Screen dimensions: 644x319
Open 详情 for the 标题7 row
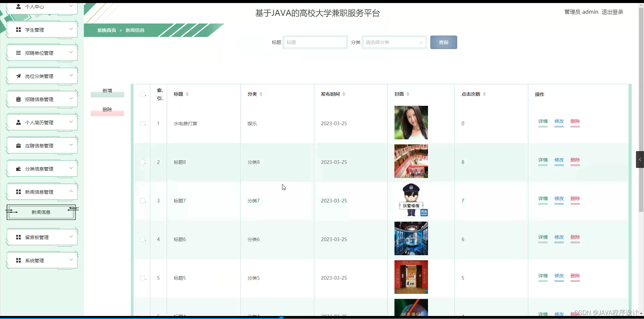(x=542, y=199)
